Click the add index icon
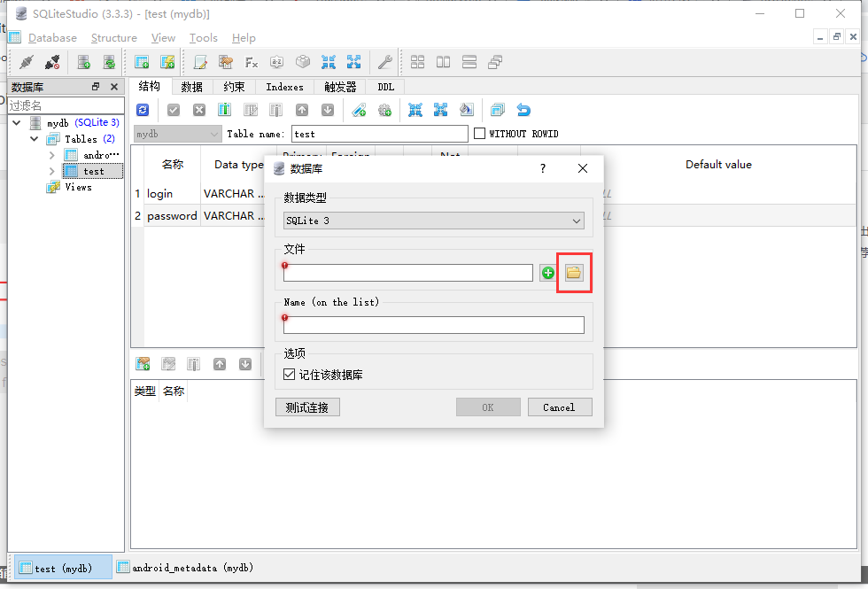 tap(360, 110)
